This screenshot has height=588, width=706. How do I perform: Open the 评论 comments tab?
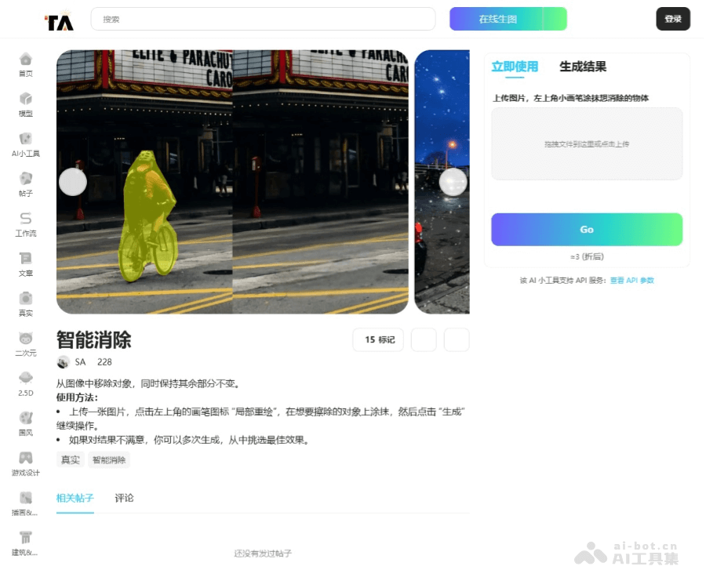pyautogui.click(x=124, y=498)
